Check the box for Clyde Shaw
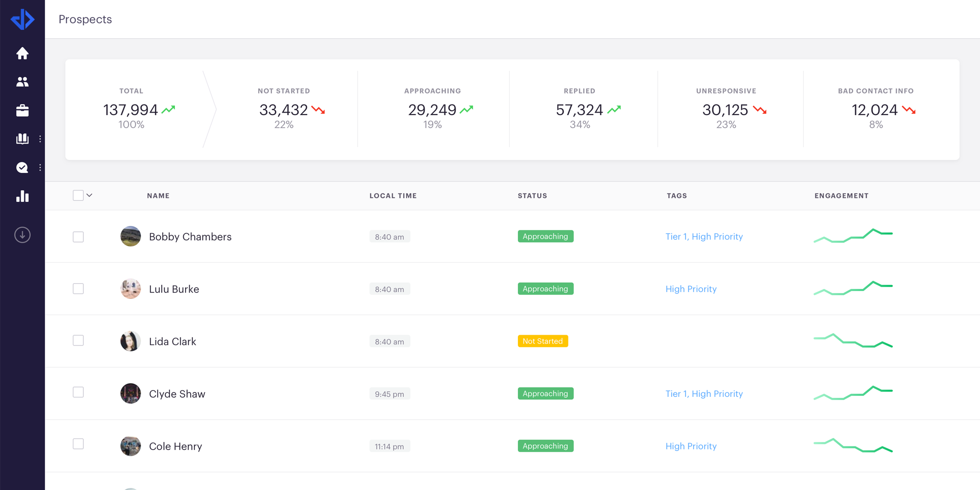 point(78,392)
